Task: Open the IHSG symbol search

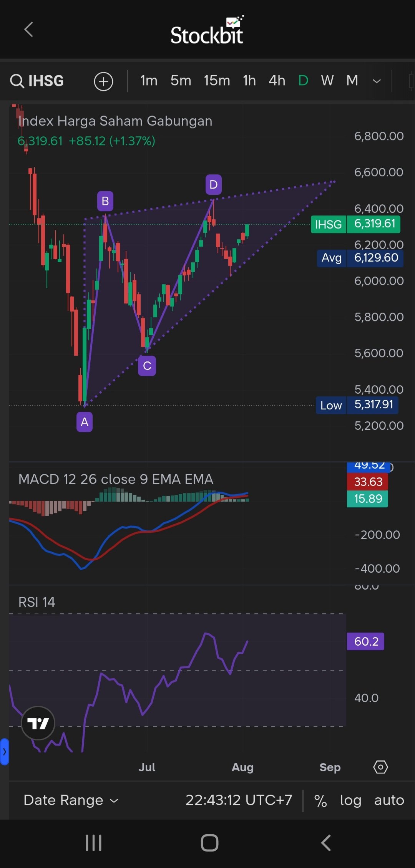Action: [x=37, y=81]
